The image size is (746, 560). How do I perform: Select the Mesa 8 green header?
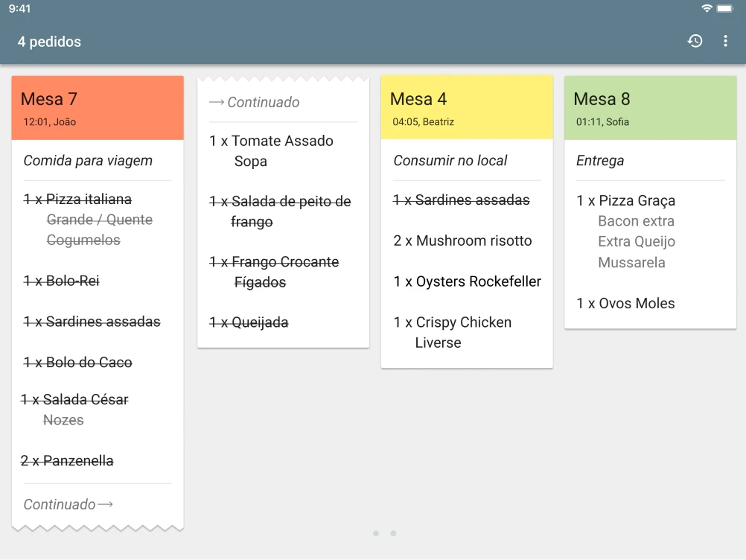coord(651,108)
